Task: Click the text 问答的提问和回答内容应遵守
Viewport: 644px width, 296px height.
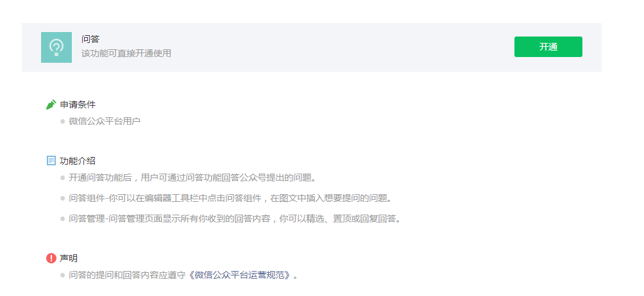Action: coord(128,275)
